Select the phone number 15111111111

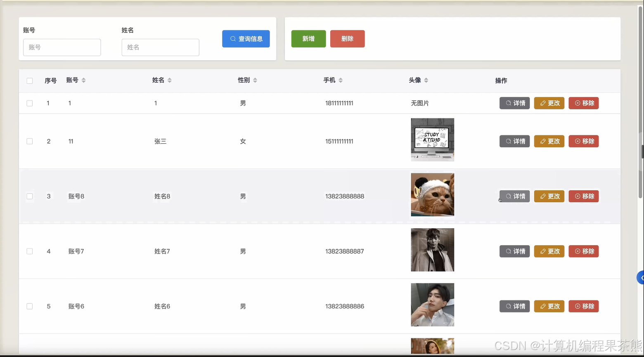[x=339, y=141]
